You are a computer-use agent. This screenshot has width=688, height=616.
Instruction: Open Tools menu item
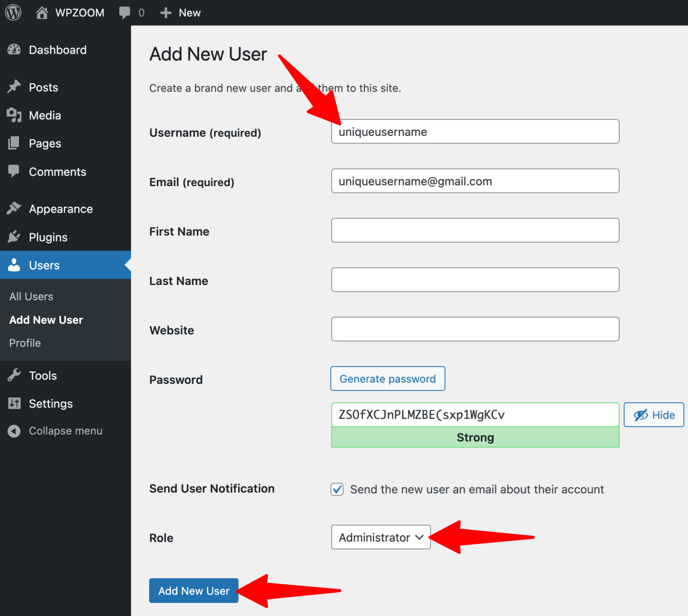[x=65, y=375]
